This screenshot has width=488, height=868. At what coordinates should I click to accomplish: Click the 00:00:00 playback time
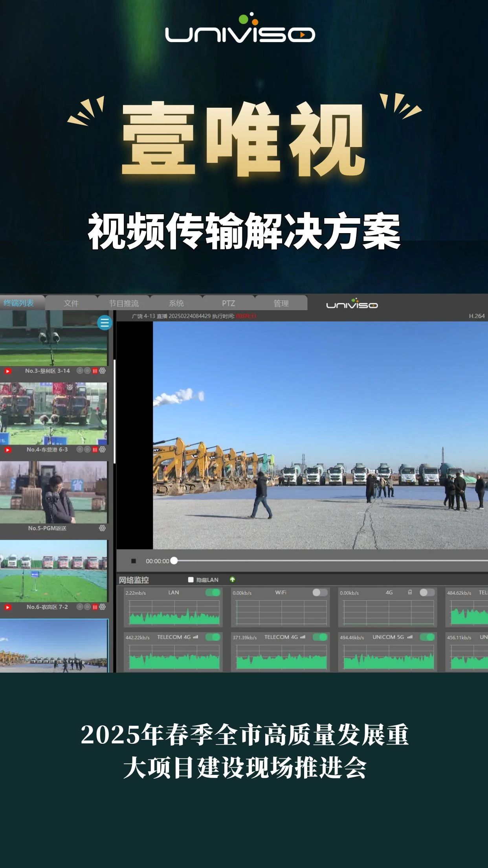coord(158,561)
